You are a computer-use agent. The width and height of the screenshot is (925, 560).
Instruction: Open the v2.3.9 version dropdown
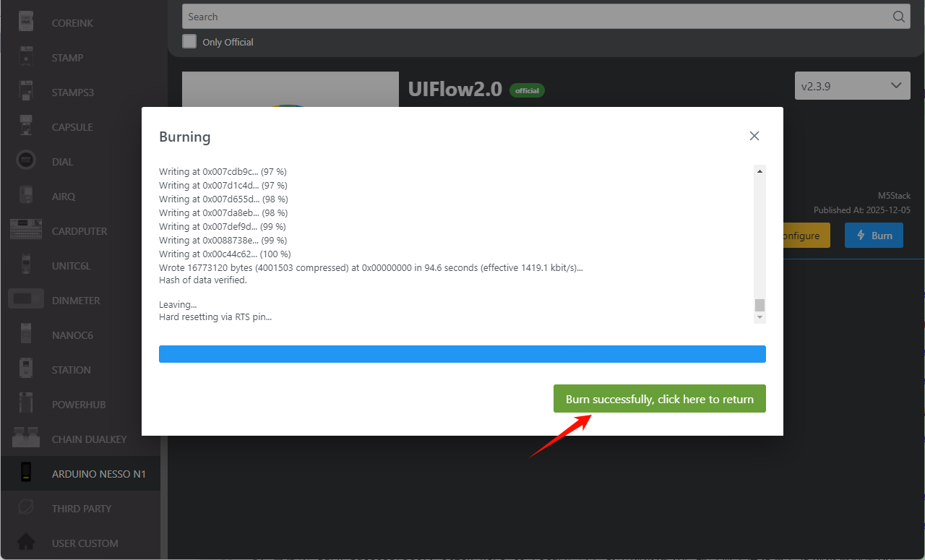coord(852,86)
